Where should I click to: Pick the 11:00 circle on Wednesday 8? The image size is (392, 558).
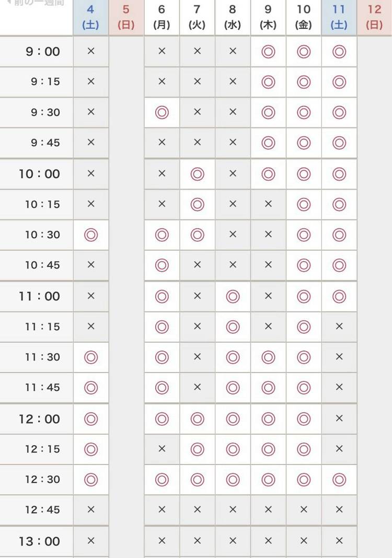coord(233,296)
